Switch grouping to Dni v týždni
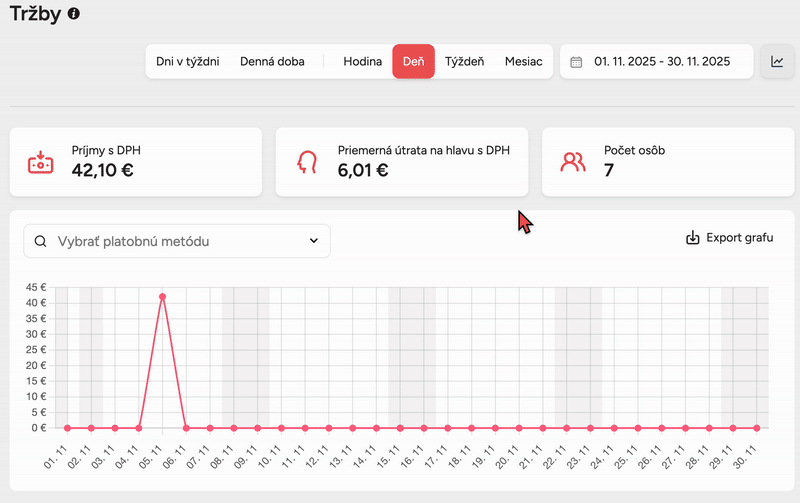 point(186,62)
